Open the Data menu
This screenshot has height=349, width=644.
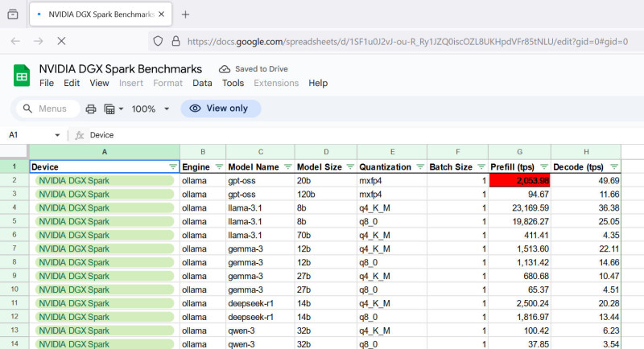tap(202, 84)
